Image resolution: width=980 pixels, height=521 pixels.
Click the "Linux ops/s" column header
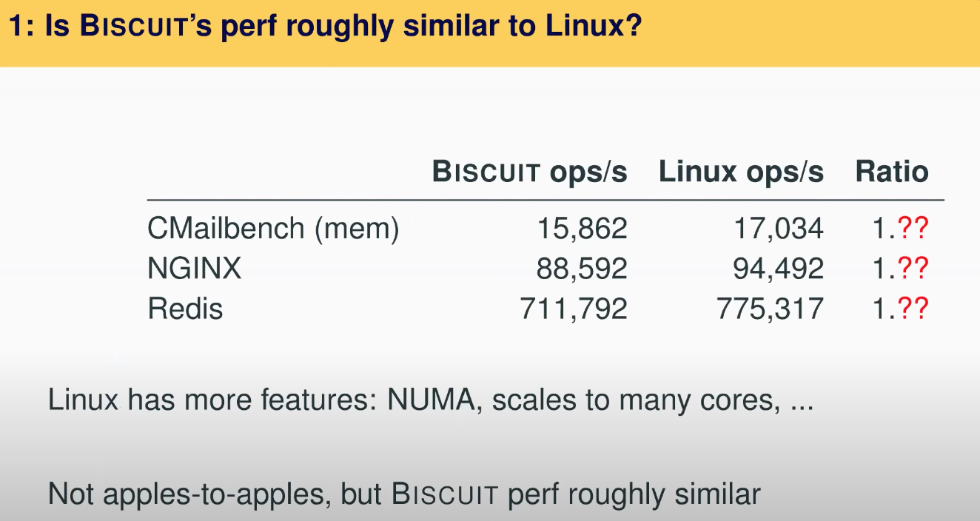click(x=741, y=172)
